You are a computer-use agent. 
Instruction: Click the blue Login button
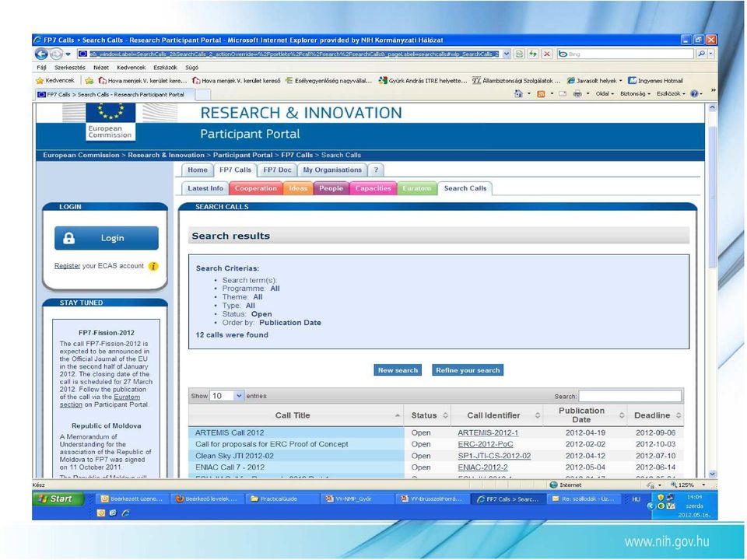point(107,238)
